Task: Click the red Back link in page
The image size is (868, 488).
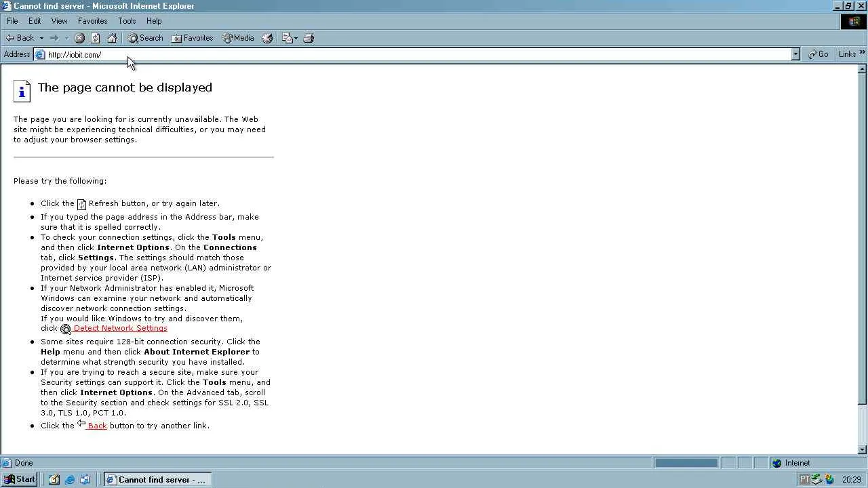Action: (x=97, y=426)
